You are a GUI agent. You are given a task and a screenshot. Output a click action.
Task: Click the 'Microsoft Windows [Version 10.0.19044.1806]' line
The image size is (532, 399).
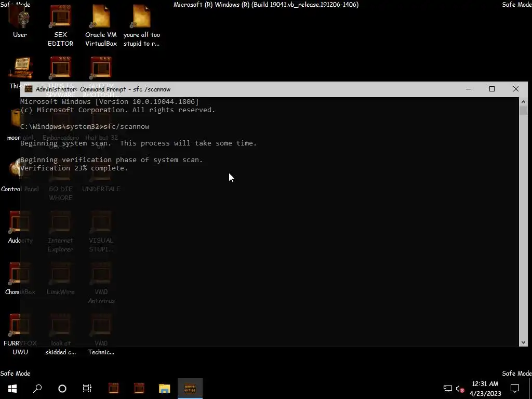point(110,101)
